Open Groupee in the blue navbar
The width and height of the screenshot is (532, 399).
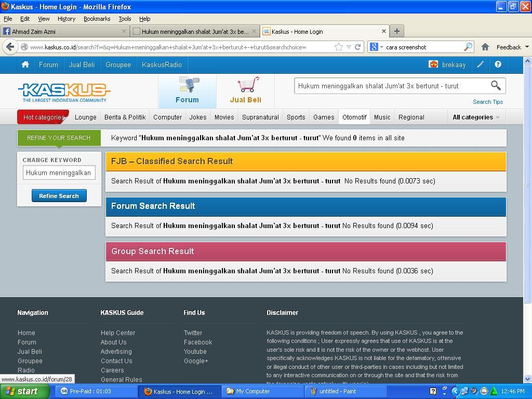pos(118,64)
